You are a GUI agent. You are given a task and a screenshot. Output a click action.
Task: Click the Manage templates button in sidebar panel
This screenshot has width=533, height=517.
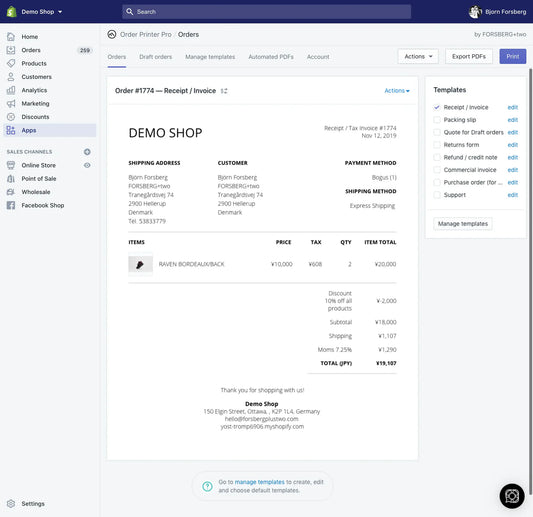463,224
